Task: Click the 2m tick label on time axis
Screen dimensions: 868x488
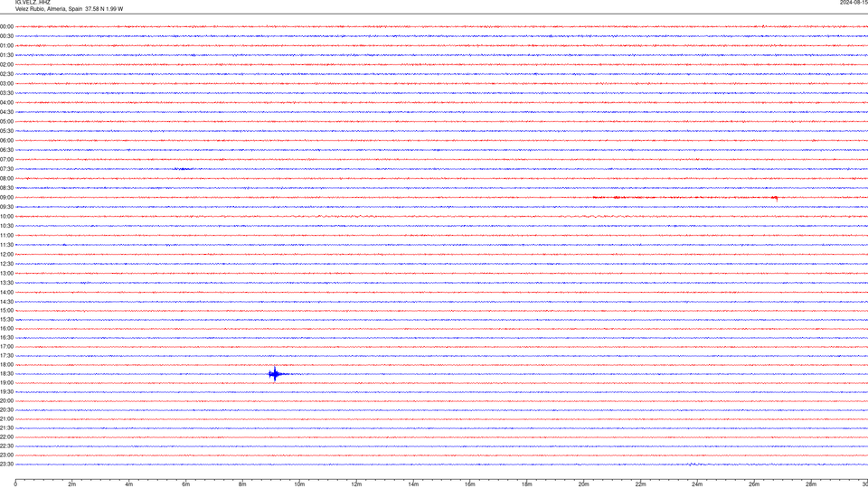Action: [x=72, y=484]
